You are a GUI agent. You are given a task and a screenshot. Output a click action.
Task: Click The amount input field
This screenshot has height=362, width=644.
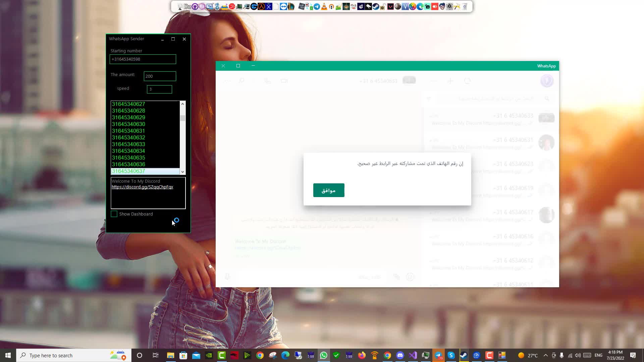coord(160,76)
